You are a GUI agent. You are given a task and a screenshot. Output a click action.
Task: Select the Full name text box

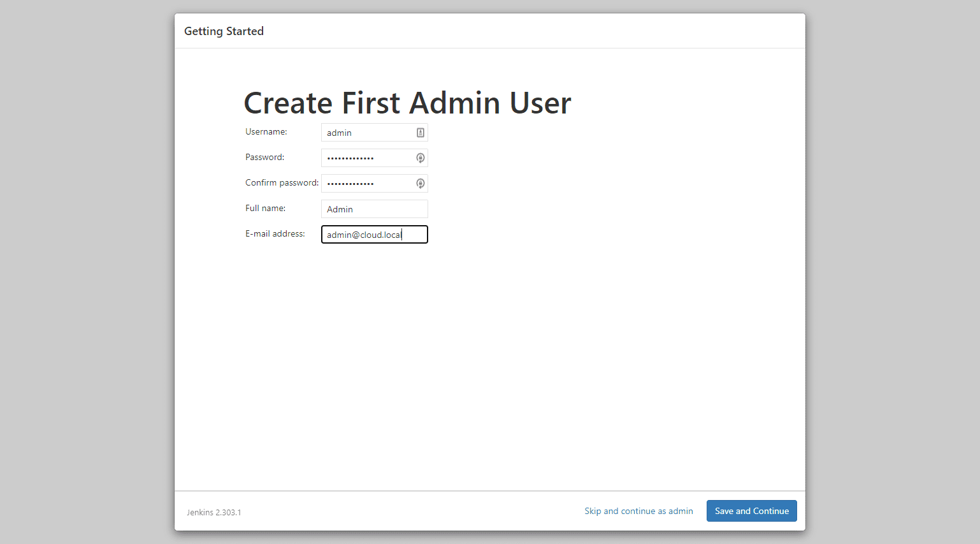click(x=374, y=209)
